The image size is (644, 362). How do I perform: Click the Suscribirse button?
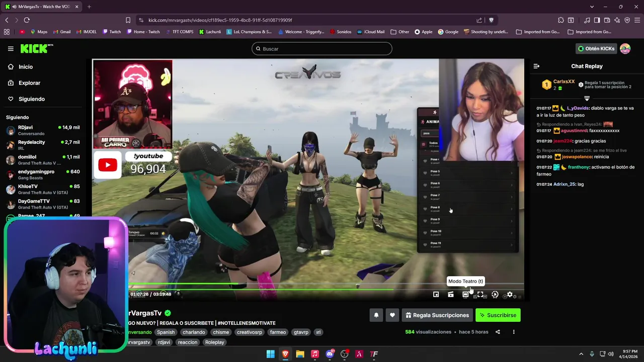click(x=498, y=315)
